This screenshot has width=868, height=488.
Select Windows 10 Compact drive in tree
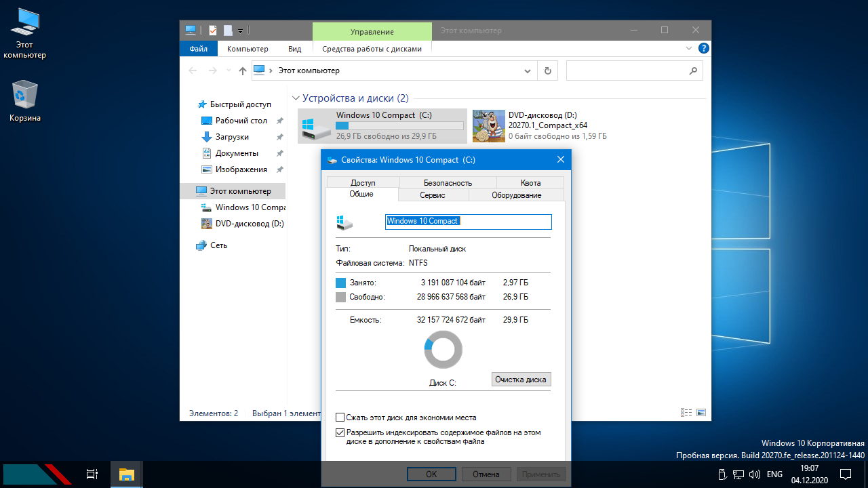coord(243,207)
